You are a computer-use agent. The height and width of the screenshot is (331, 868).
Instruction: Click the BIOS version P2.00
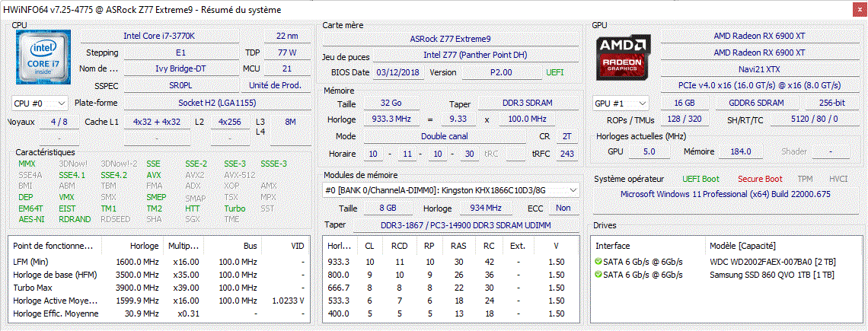click(502, 72)
